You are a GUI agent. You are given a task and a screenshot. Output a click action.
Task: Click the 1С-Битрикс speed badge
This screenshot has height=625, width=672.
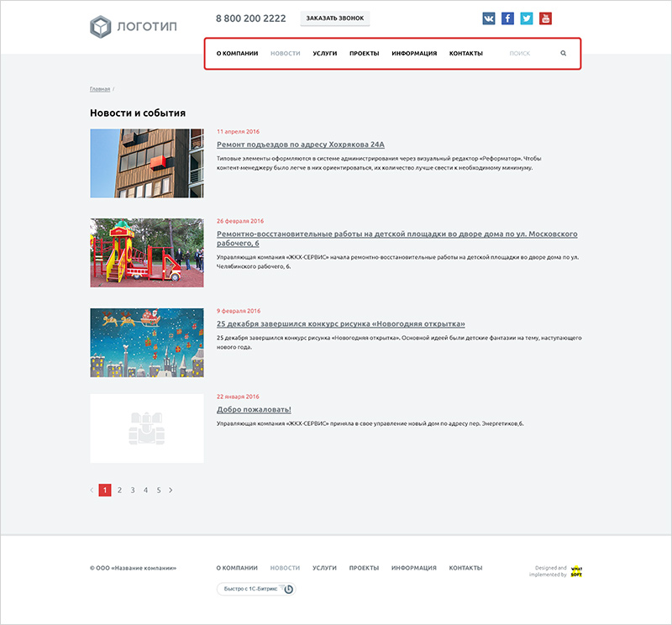pos(255,589)
